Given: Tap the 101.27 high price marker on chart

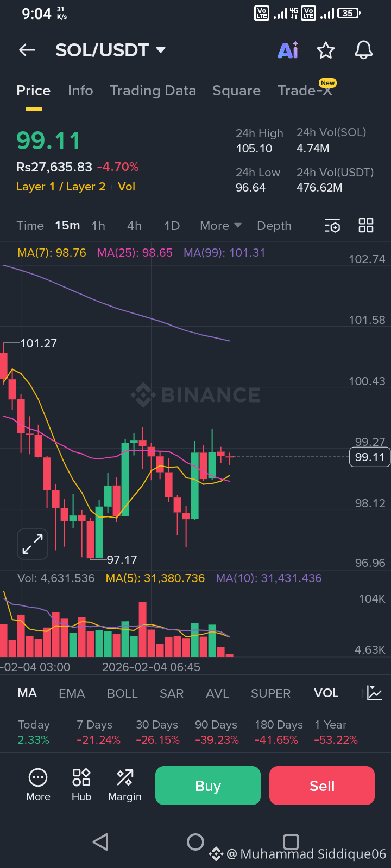Looking at the screenshot, I should pos(39,343).
